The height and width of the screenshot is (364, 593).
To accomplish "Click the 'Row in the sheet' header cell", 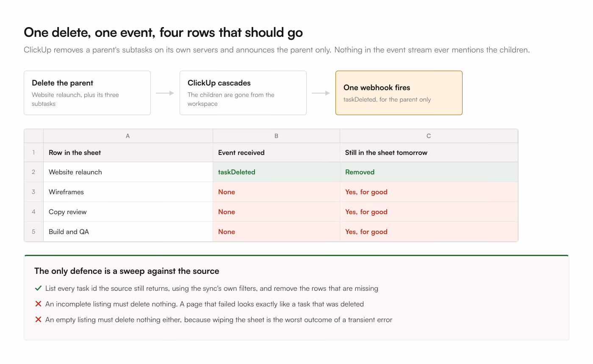I will 128,152.
